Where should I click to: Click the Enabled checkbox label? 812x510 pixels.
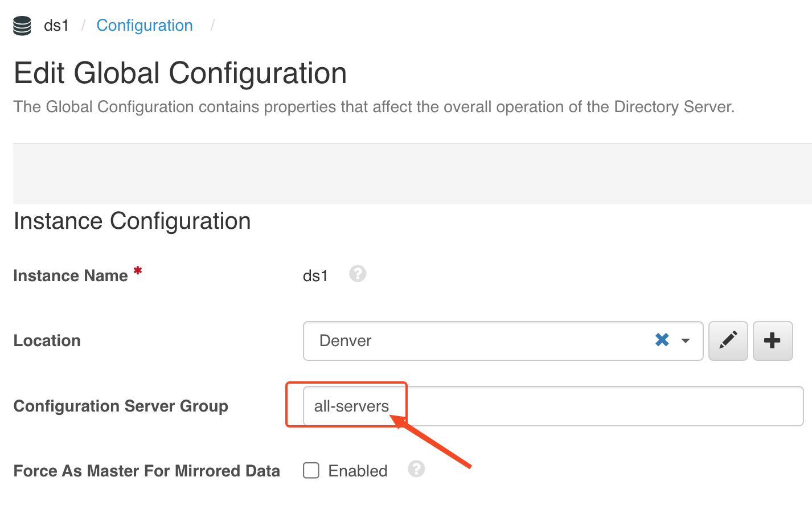click(x=358, y=471)
